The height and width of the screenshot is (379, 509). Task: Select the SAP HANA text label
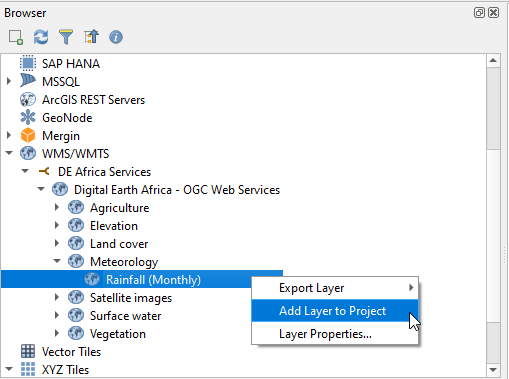click(x=71, y=63)
